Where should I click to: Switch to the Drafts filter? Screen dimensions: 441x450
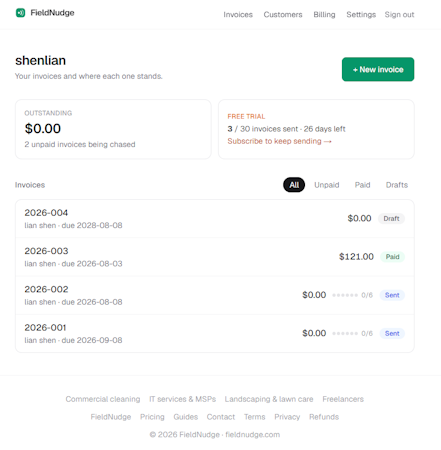(x=397, y=185)
